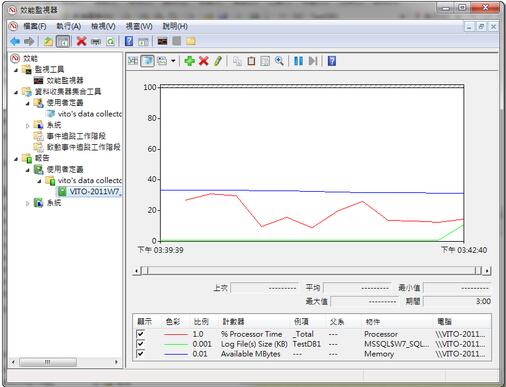Uncheck the Available MBytes counter checkbox

tap(140, 354)
